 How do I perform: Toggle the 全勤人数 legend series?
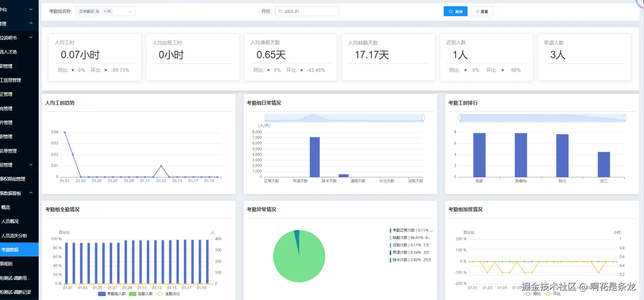141,294
